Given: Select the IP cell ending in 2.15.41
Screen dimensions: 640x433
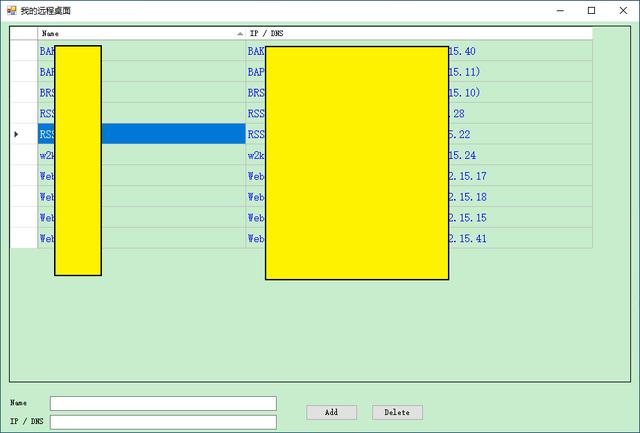Looking at the screenshot, I should [419, 238].
